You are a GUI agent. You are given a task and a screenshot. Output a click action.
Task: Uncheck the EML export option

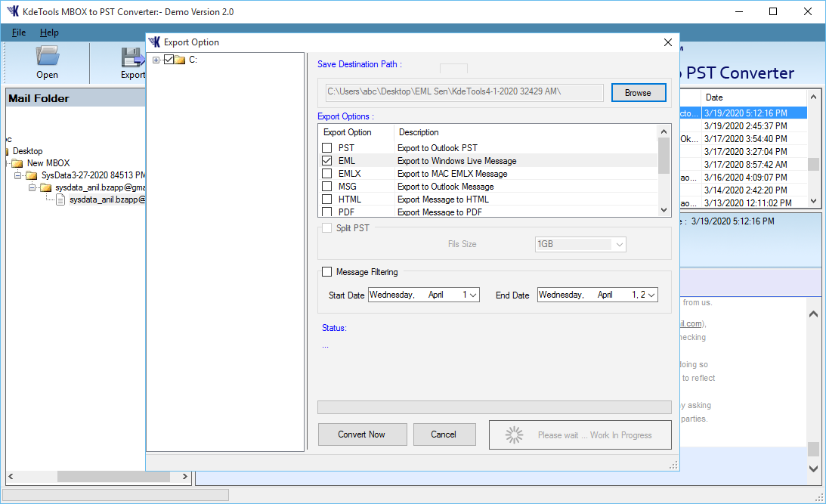tap(327, 161)
